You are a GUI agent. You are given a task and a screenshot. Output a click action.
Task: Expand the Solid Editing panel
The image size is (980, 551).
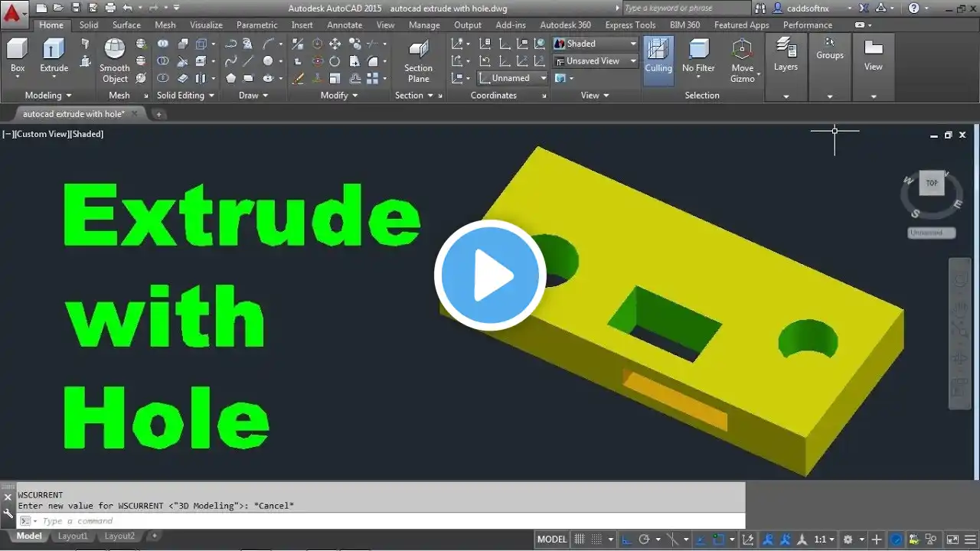[185, 96]
